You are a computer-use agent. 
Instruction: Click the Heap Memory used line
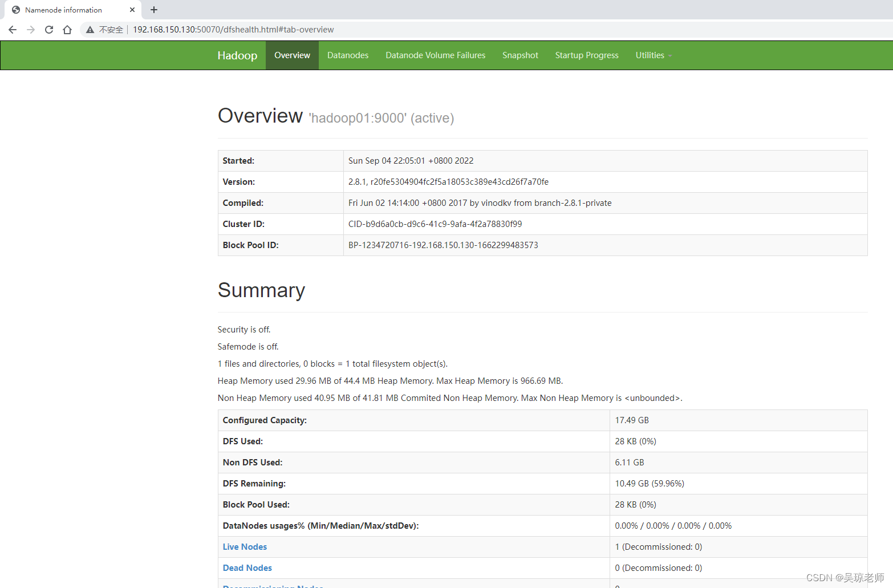(x=390, y=381)
